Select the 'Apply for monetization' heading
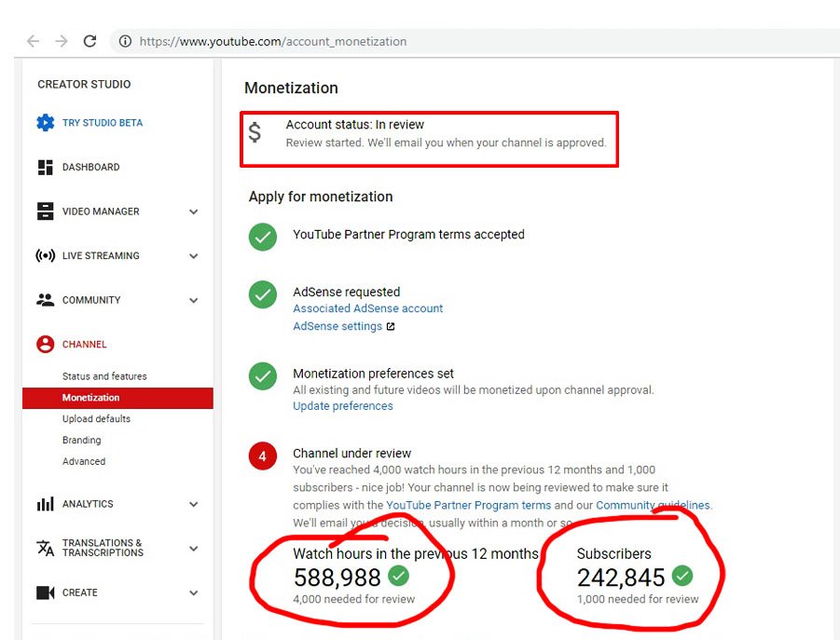 click(321, 197)
